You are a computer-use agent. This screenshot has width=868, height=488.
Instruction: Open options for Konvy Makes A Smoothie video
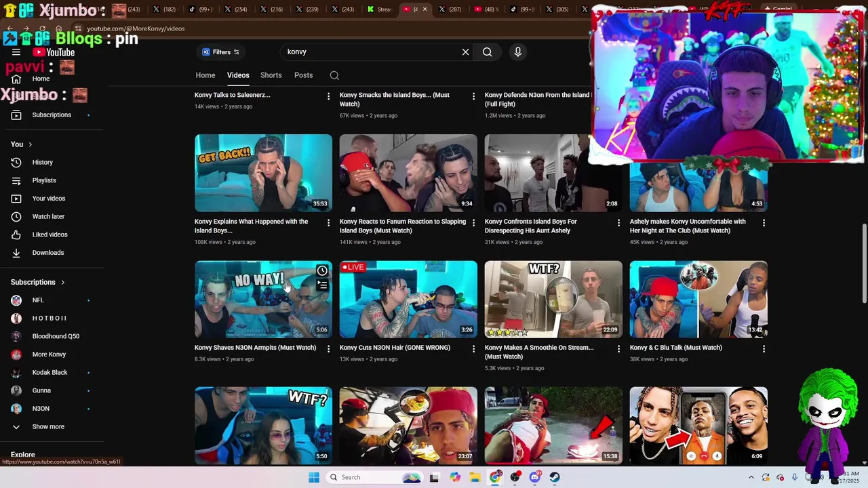618,349
